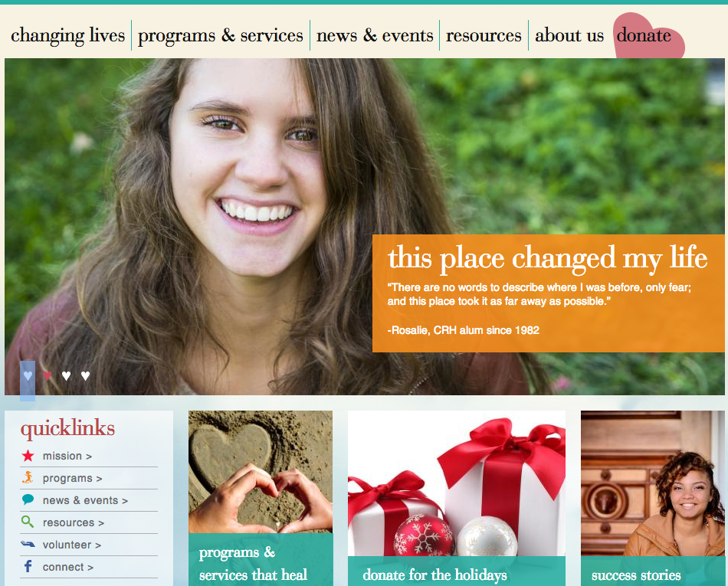Click the Facebook connect icon
Image resolution: width=728 pixels, height=586 pixels.
click(28, 566)
